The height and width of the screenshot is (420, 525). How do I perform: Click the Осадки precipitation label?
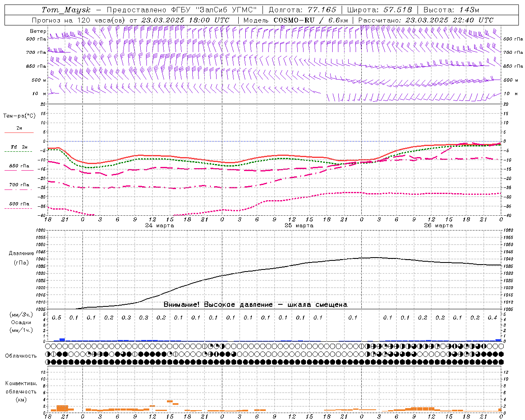(21, 322)
